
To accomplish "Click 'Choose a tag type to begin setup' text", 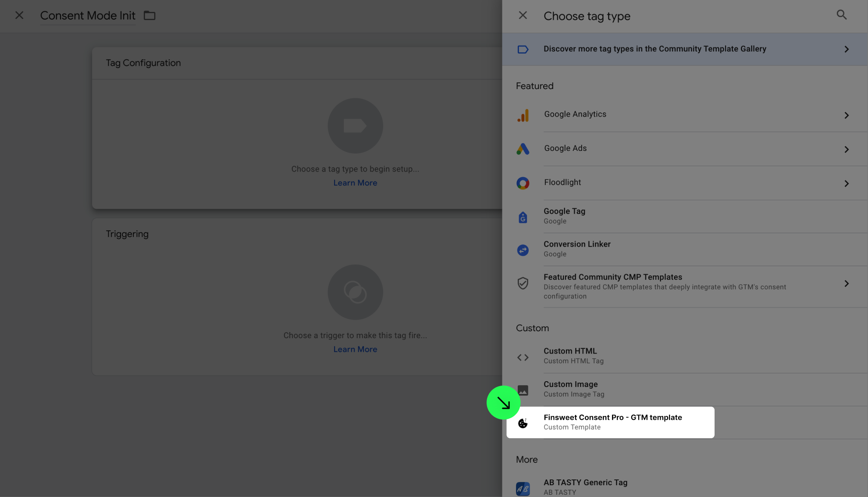I will coord(355,169).
